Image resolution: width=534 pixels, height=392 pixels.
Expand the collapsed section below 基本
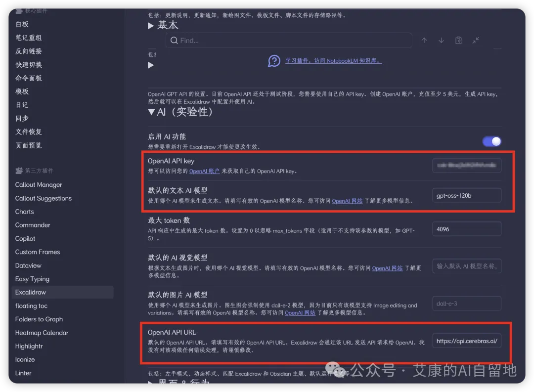pyautogui.click(x=150, y=65)
